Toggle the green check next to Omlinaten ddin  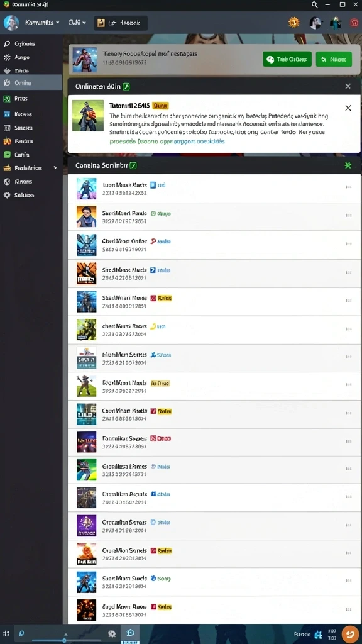click(x=127, y=86)
